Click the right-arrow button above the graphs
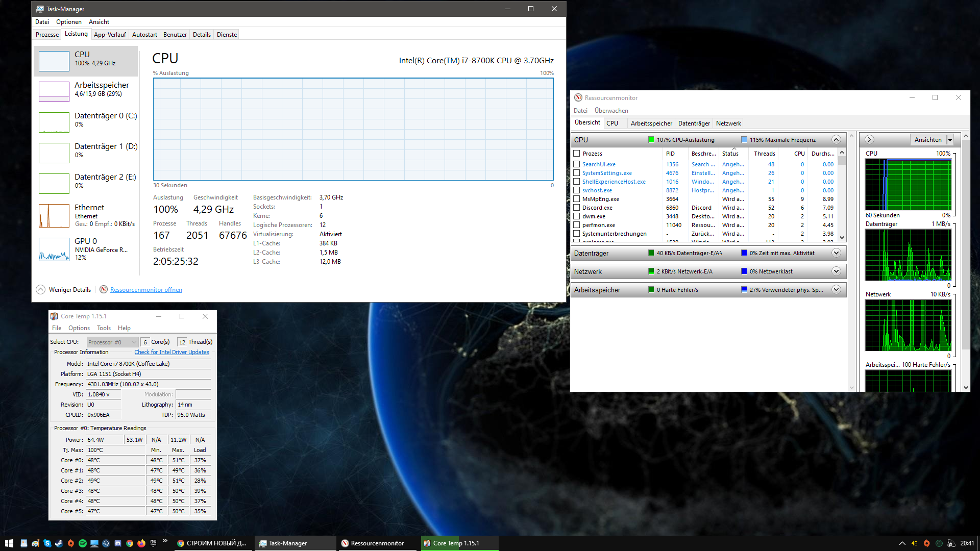Screen dimensions: 980x551 [x=869, y=140]
